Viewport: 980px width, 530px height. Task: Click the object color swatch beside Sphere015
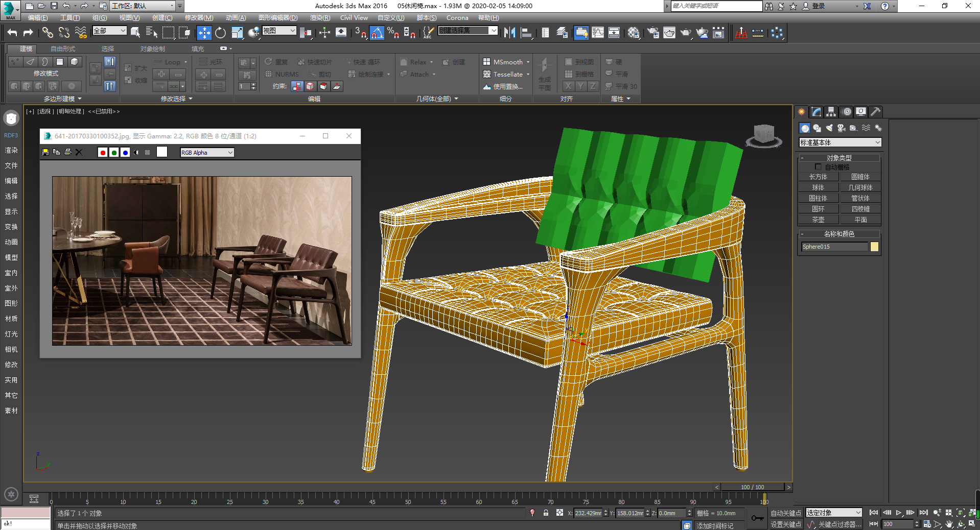[x=874, y=247]
